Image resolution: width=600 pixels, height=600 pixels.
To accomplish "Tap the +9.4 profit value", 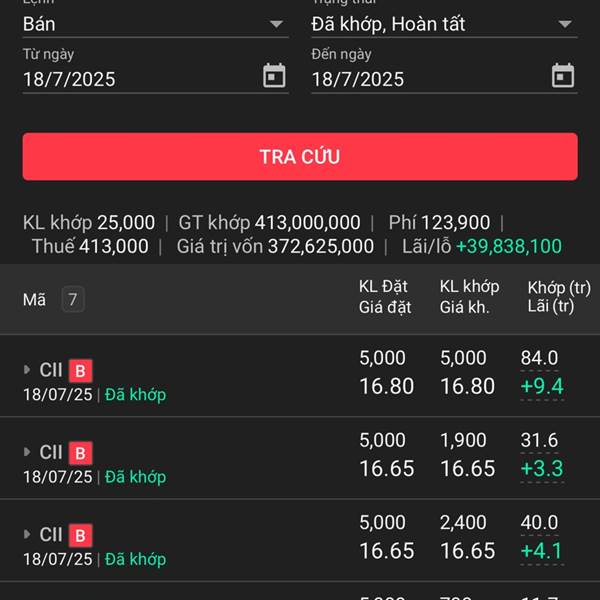I will 542,386.
